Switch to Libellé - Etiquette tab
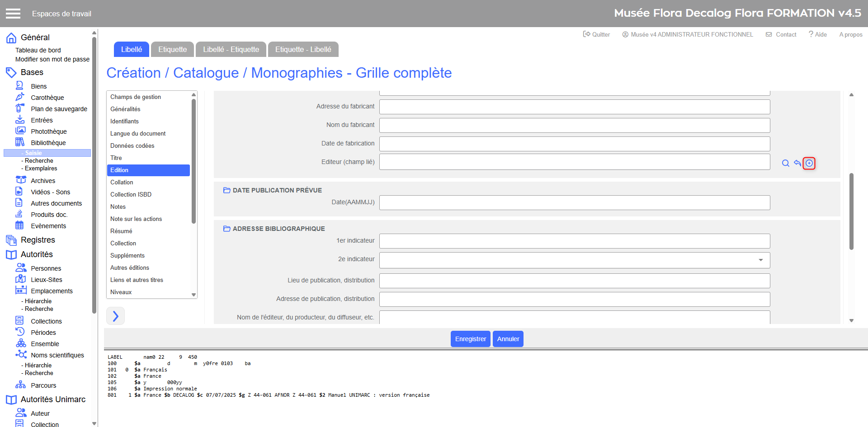This screenshot has height=427, width=868. [x=231, y=50]
